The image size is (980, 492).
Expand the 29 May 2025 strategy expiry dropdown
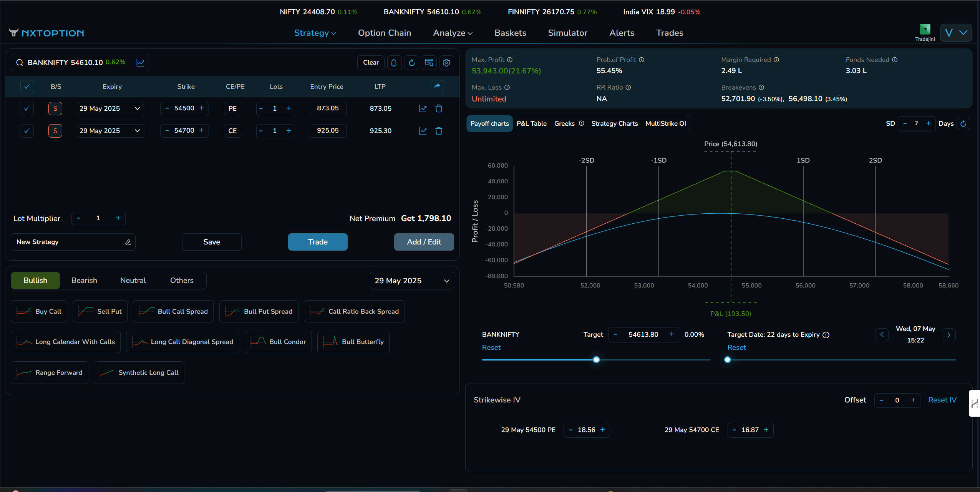[411, 281]
